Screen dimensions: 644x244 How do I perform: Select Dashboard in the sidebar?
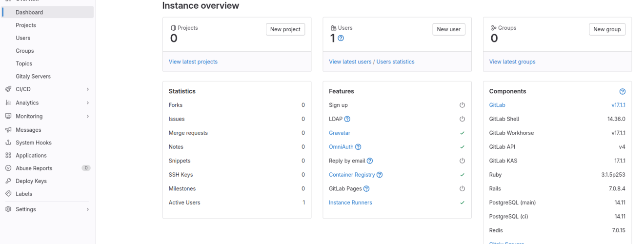48,12
